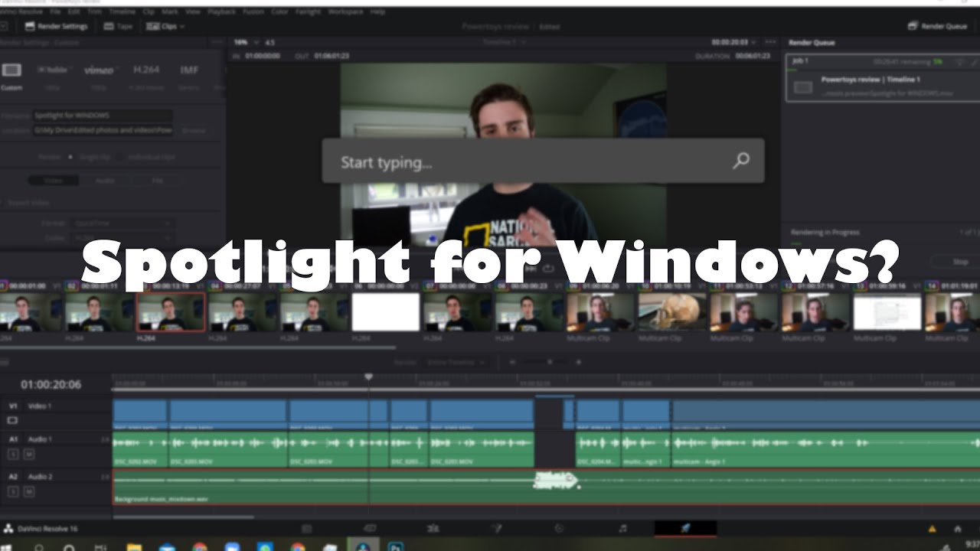Screen dimensions: 980x551
Task: Open the Fairlight music-note page icon
Action: [622, 529]
